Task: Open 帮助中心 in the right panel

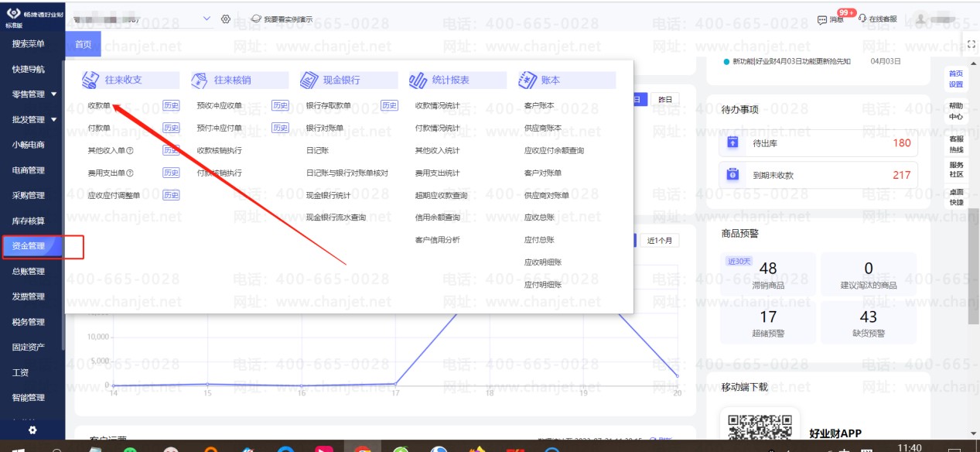Action: [956, 111]
